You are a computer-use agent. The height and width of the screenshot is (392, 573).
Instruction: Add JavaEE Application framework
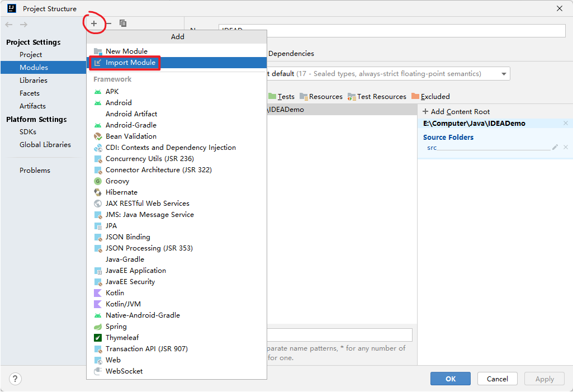tap(177, 271)
